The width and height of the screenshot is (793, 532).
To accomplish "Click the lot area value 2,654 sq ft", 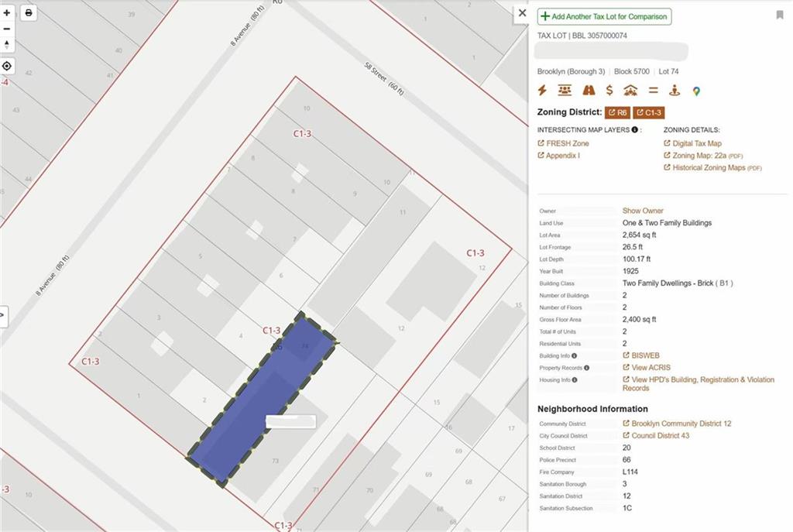I will (639, 235).
